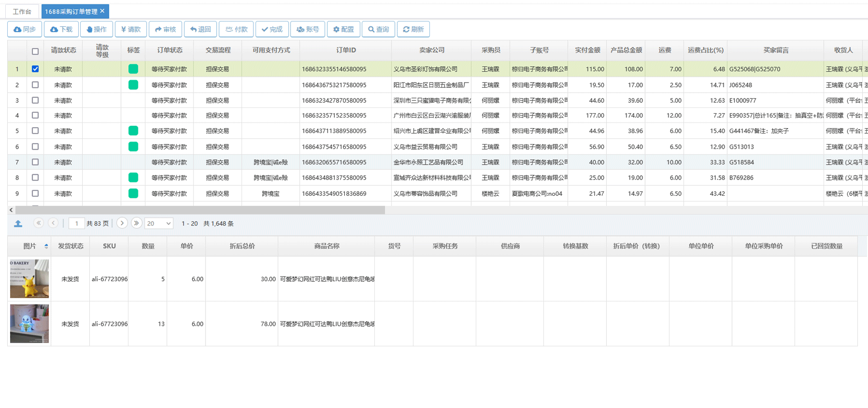
Task: Click sort arrows on 图片 column header
Action: tap(46, 246)
